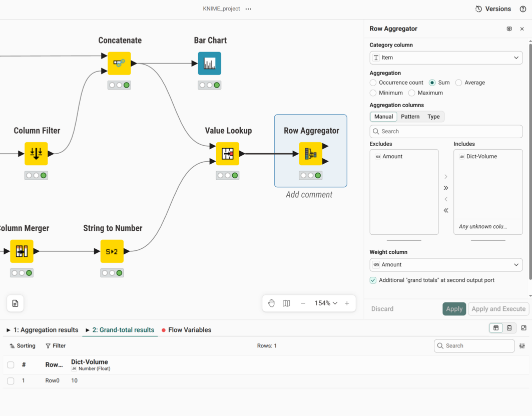Viewport: 532px width, 416px height.
Task: Toggle the grand totals checkbox
Action: pyautogui.click(x=373, y=280)
